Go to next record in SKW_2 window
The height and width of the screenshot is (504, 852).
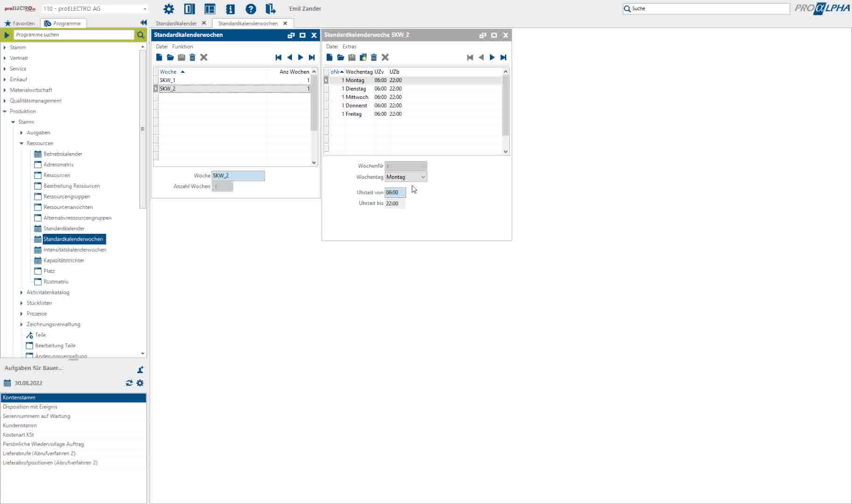[492, 57]
